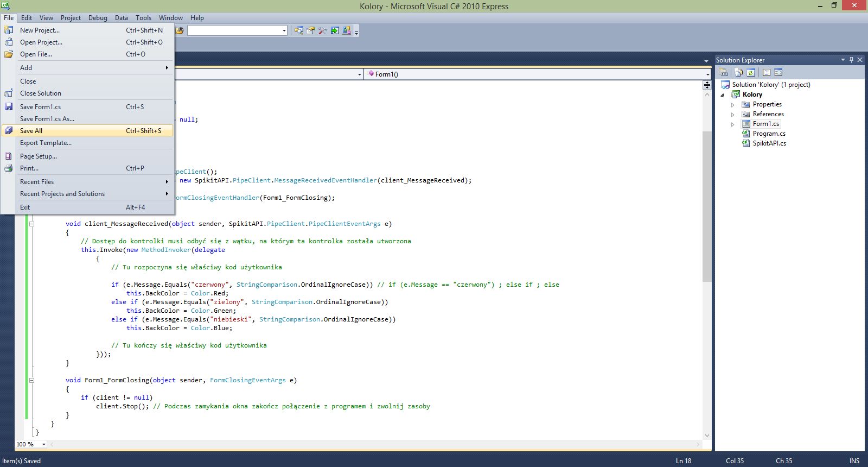Click Visual C# app icon in title bar
The width and height of the screenshot is (868, 467).
click(x=5, y=6)
